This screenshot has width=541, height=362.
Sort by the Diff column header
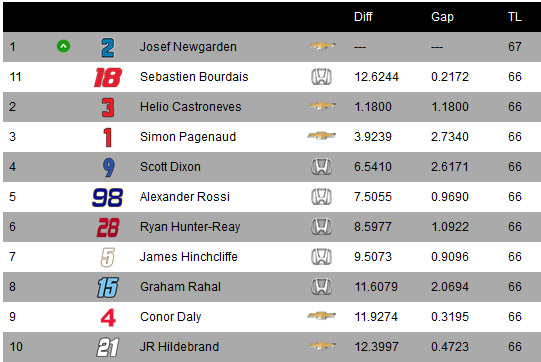pos(363,17)
